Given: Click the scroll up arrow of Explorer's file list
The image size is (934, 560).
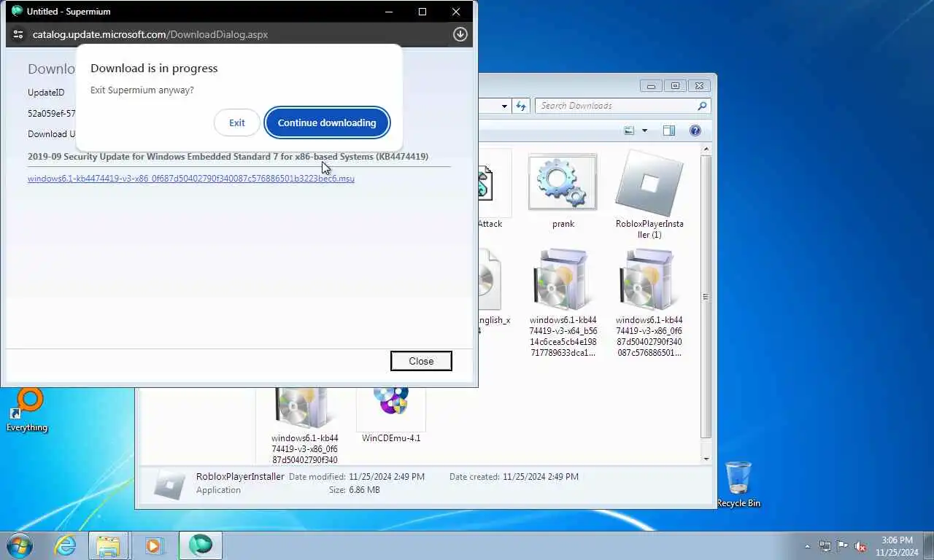Looking at the screenshot, I should coord(706,149).
